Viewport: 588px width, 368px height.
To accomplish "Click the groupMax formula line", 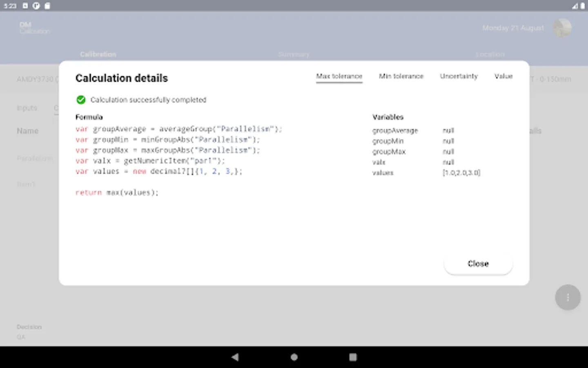I will 167,150.
